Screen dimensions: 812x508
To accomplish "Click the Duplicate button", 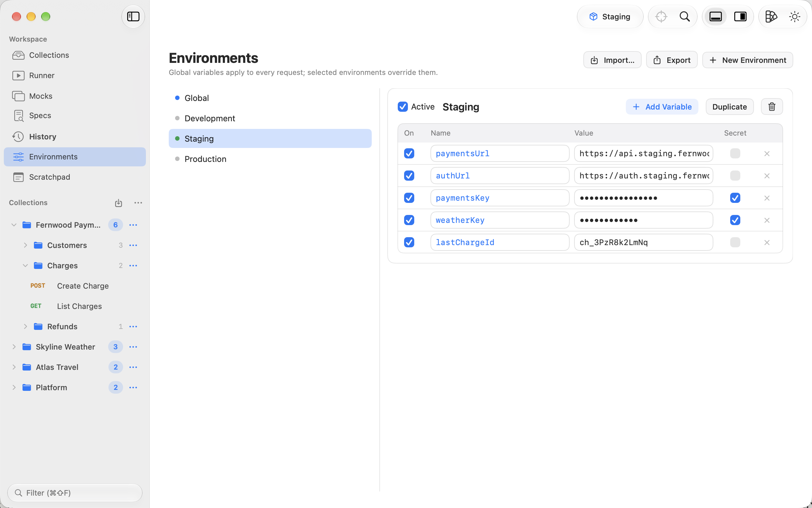I will (x=730, y=106).
